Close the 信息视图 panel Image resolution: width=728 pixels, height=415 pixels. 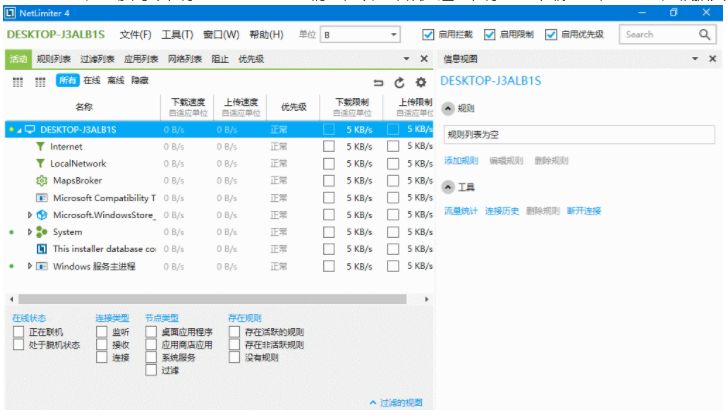click(713, 58)
